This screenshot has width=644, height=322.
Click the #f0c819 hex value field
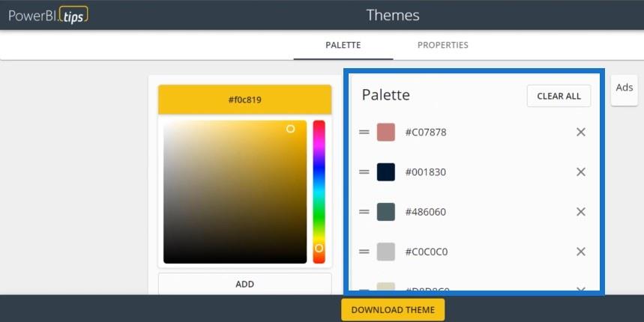245,100
